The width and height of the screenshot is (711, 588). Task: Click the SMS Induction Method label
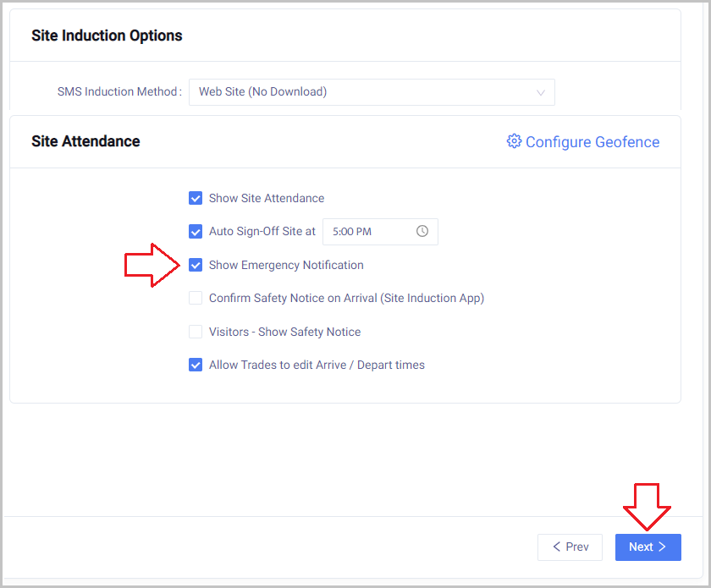(x=118, y=91)
